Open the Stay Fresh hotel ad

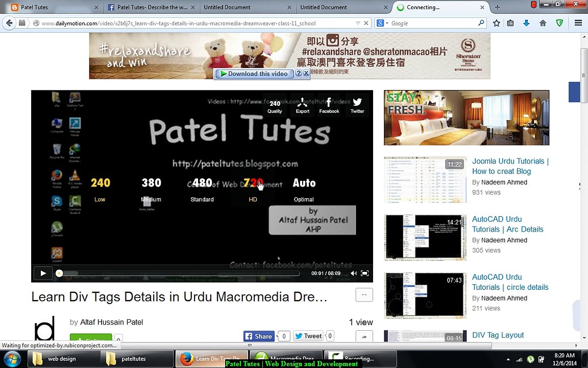pyautogui.click(x=467, y=118)
